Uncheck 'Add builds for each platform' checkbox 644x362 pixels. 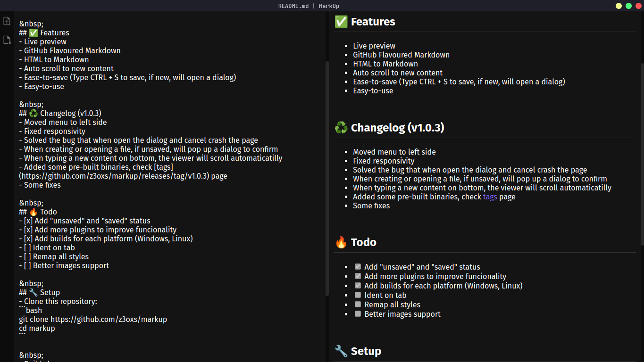click(358, 286)
